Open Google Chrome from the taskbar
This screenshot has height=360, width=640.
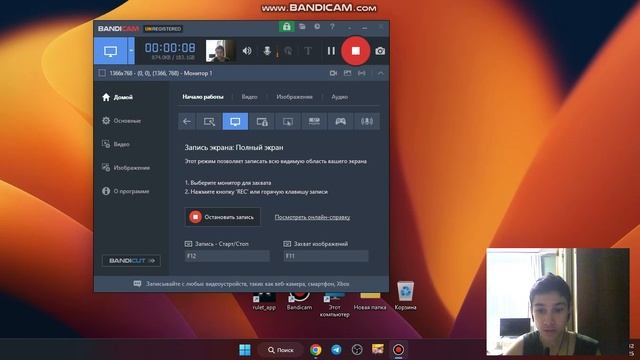pos(315,350)
